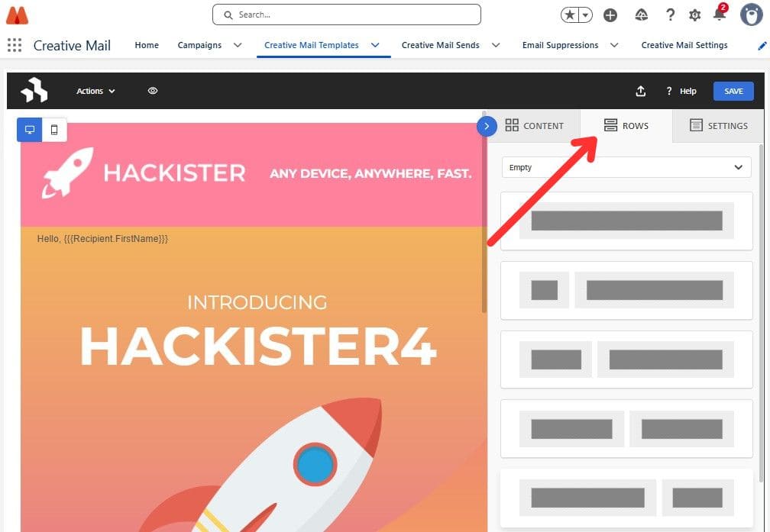Click the global create plus icon
Screen dimensions: 770x532
[610, 15]
